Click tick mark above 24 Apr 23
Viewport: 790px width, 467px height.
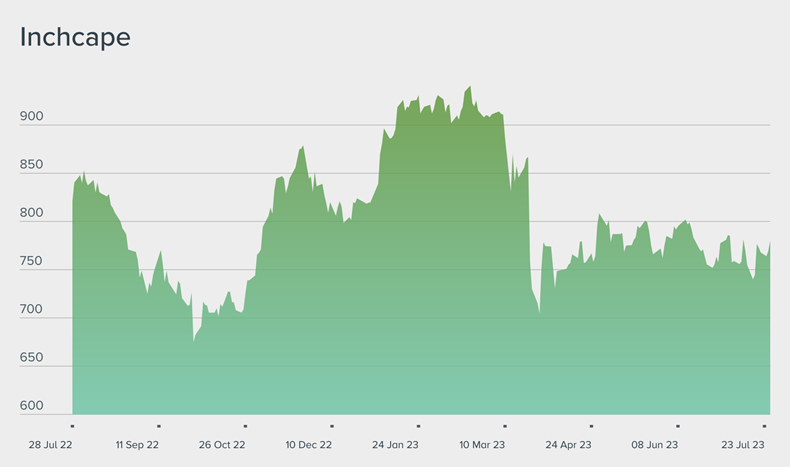(592, 426)
